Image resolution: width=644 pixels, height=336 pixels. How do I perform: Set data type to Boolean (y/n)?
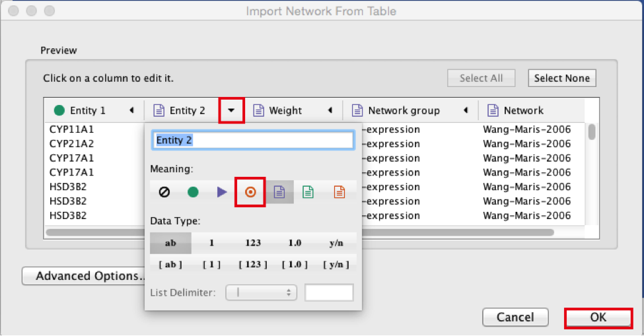[x=336, y=243]
